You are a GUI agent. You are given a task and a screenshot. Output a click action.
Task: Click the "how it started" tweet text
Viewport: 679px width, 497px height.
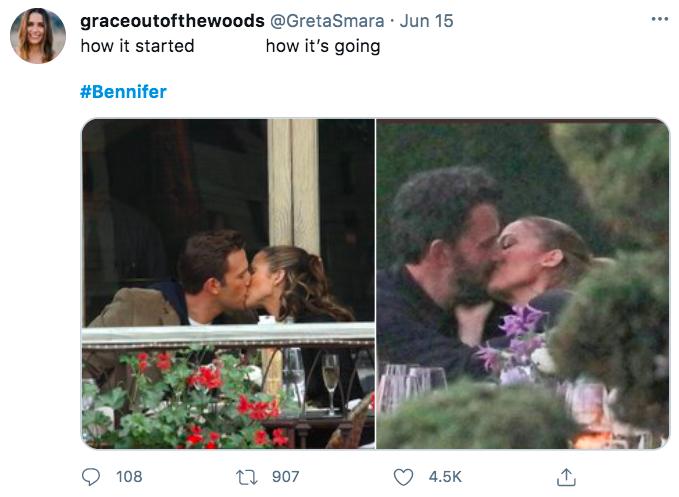137,46
